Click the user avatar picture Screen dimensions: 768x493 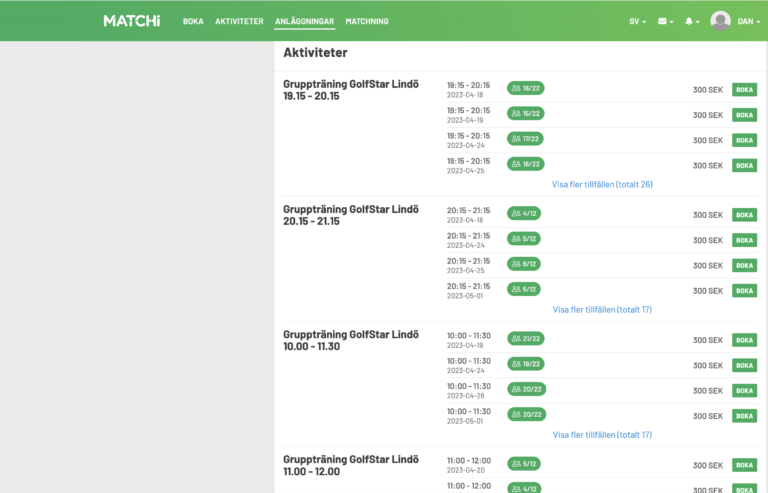click(720, 21)
